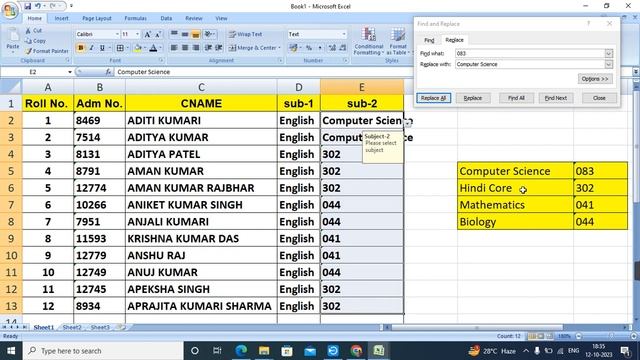The width and height of the screenshot is (640, 360).
Task: Decrease decimal places
Action: tap(343, 48)
